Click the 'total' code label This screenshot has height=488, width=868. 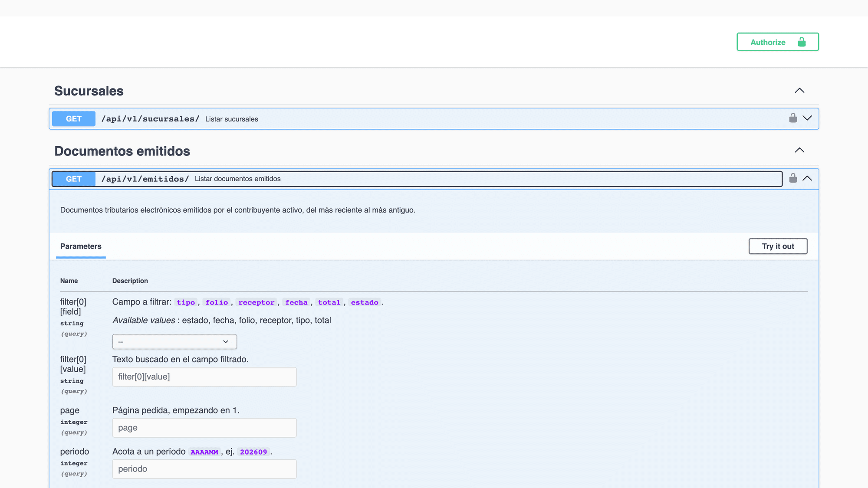click(x=329, y=302)
